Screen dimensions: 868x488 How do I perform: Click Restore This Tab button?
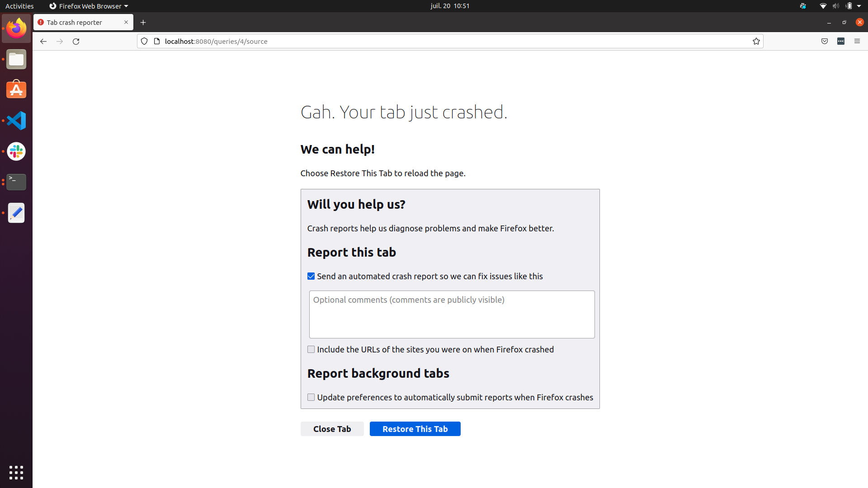click(x=415, y=429)
